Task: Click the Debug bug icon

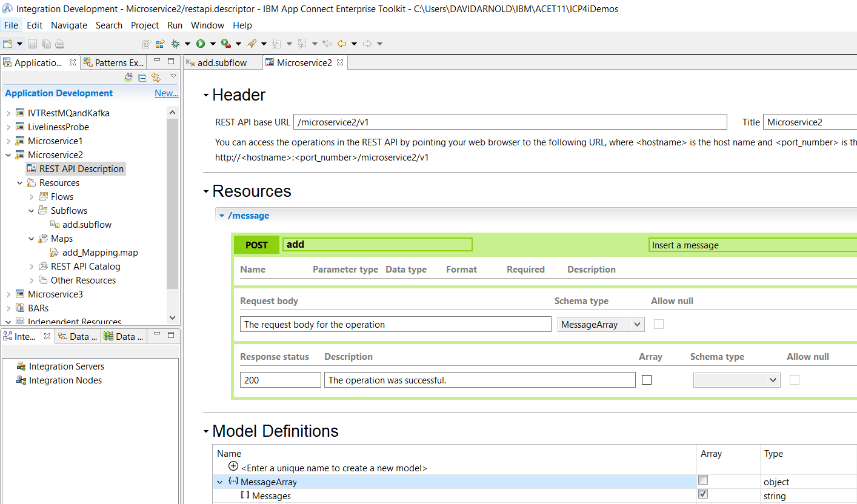Action: click(x=176, y=44)
